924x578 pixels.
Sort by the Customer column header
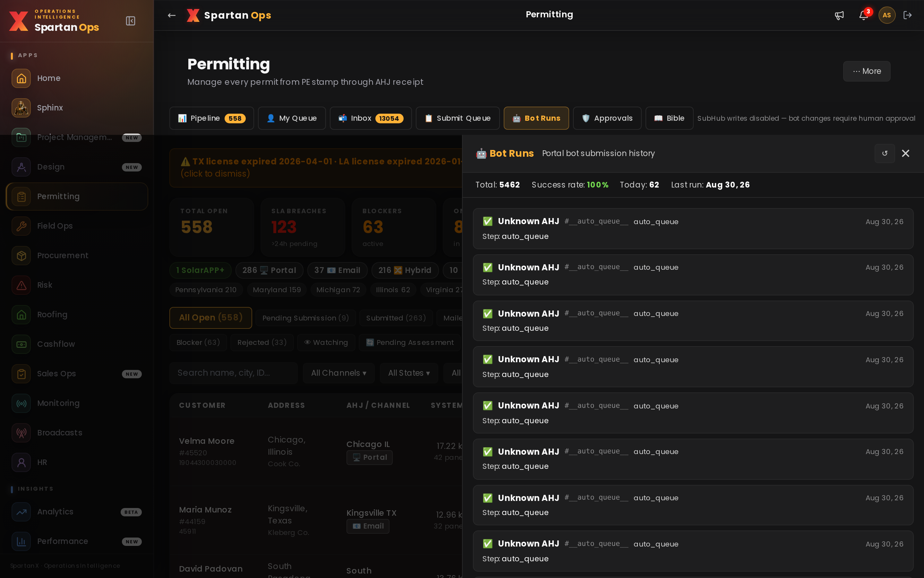202,406
